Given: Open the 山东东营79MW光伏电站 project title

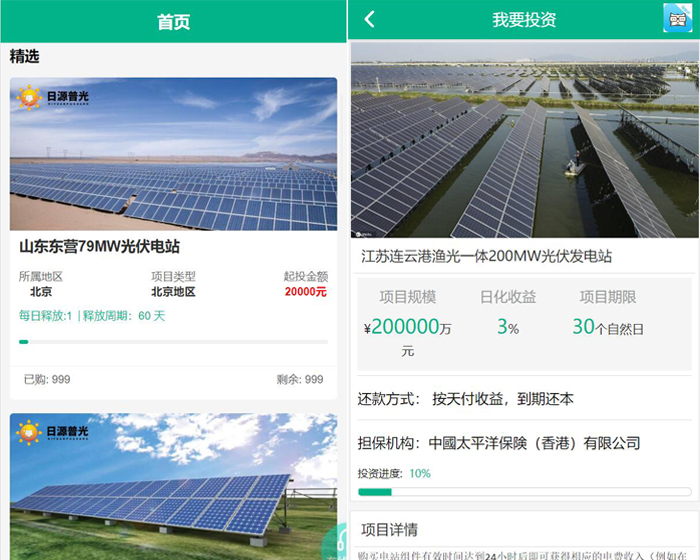Looking at the screenshot, I should (x=99, y=246).
